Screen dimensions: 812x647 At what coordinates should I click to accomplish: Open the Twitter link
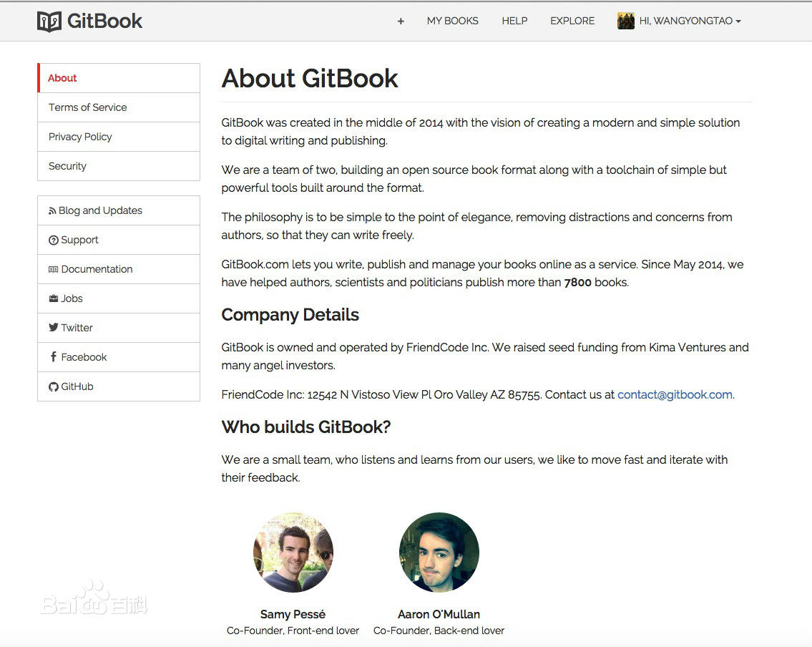[x=119, y=328]
